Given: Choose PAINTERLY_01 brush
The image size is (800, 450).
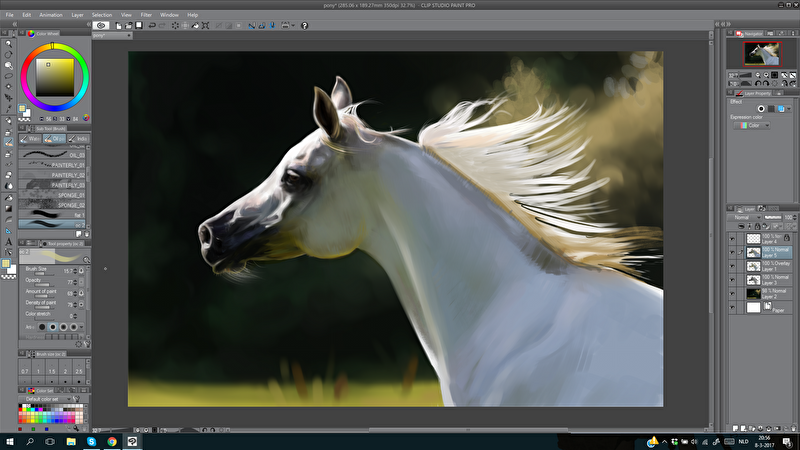Looking at the screenshot, I should point(52,165).
